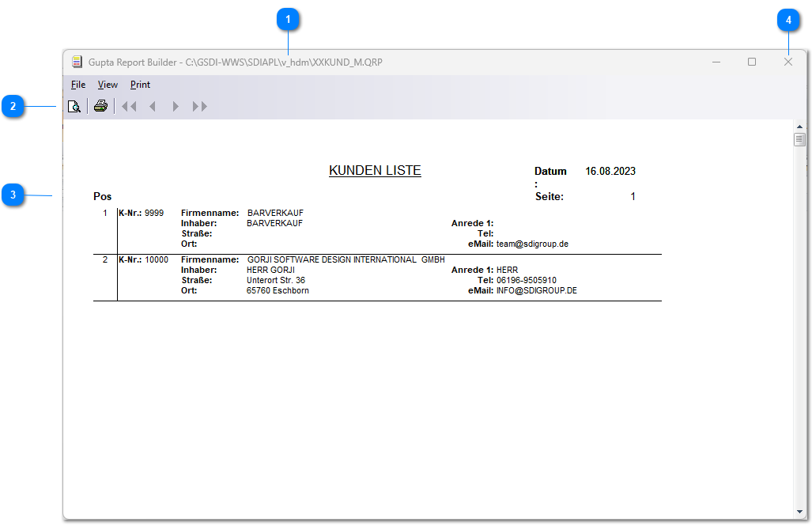Screen dimensions: 812x526
Task: Click the KUNDEN LISTE heading
Action: coord(375,171)
